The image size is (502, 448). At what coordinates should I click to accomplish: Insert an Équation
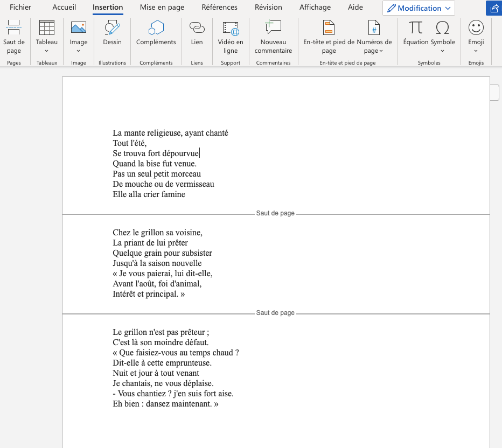(x=416, y=33)
